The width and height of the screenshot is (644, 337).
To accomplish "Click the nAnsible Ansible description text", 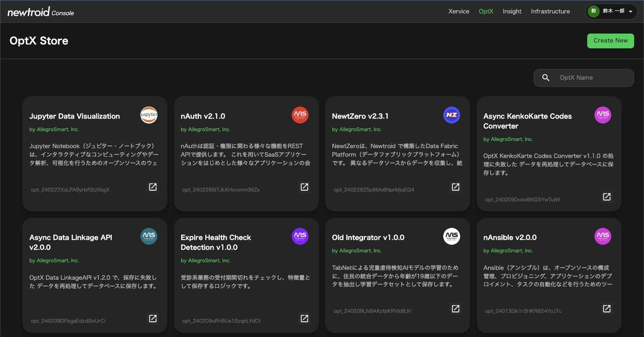I will (x=548, y=276).
